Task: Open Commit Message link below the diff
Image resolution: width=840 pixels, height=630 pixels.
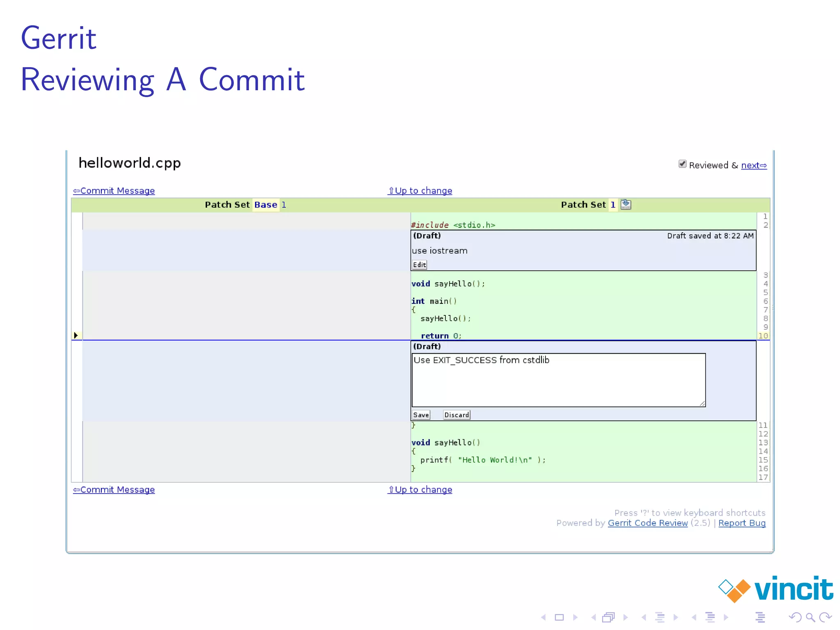Action: [x=114, y=490]
